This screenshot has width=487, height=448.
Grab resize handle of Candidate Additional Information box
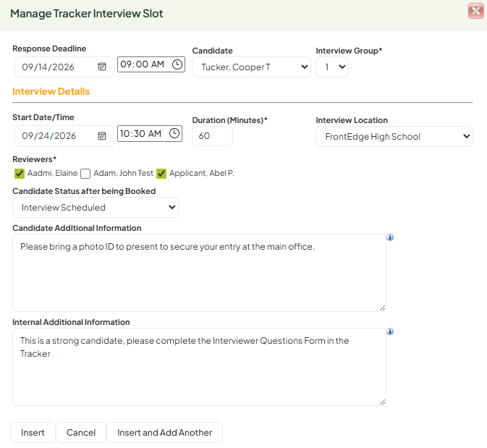382,308
